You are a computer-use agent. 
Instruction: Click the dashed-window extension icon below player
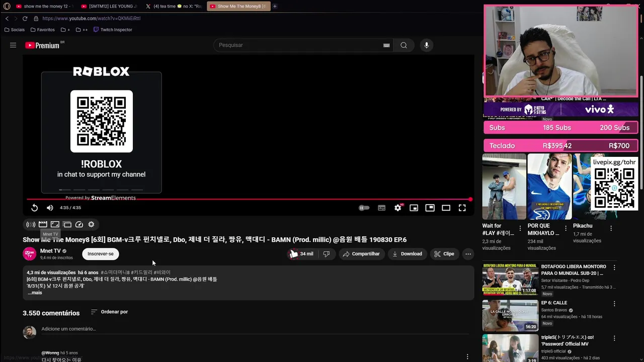pos(67,224)
